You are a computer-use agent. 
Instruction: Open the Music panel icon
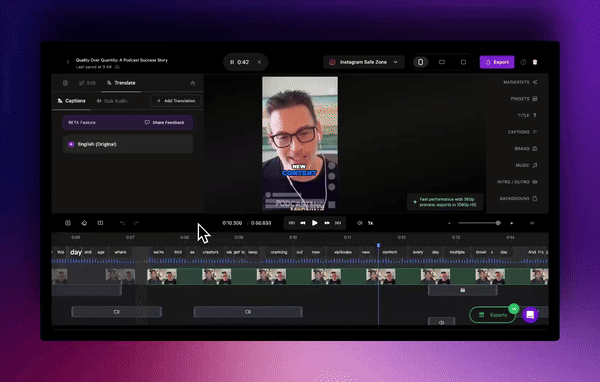point(535,165)
